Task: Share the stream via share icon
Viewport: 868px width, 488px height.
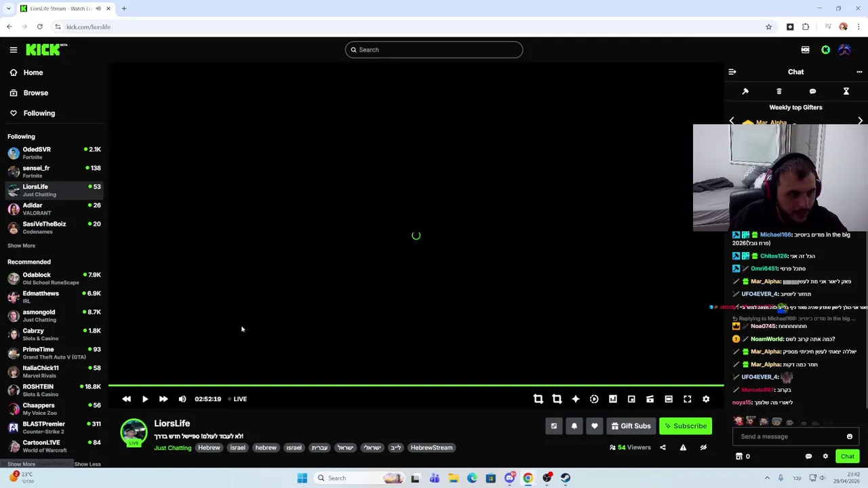Action: pyautogui.click(x=663, y=447)
